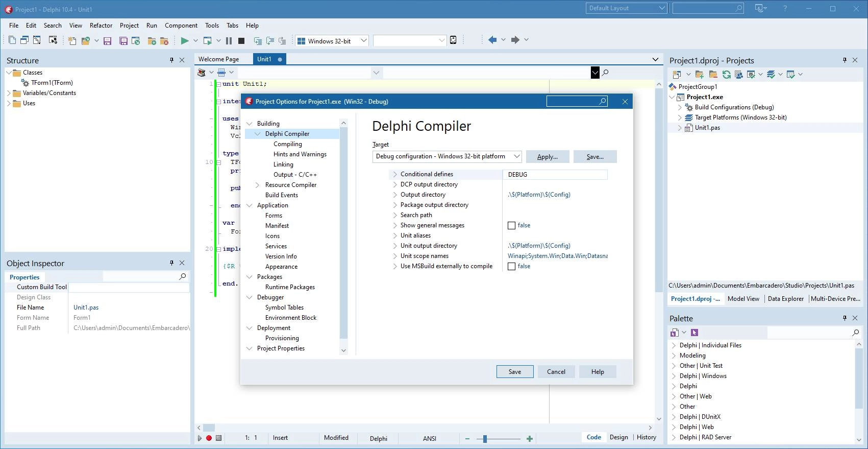This screenshot has width=868, height=449.
Task: Pin the Object Inspector panel
Action: 171,263
